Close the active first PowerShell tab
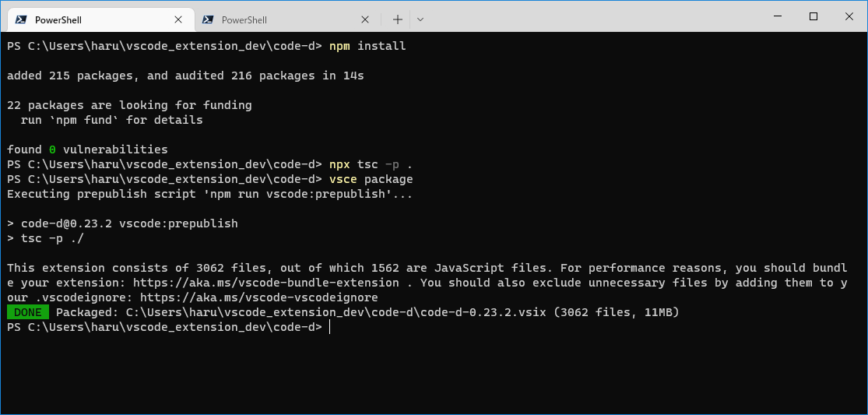This screenshot has width=868, height=415. (178, 19)
